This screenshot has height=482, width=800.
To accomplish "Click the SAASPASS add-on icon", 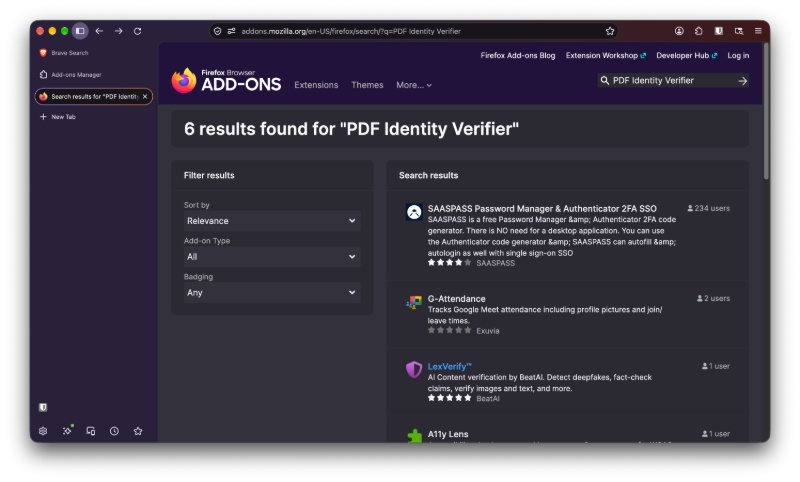I will 414,212.
